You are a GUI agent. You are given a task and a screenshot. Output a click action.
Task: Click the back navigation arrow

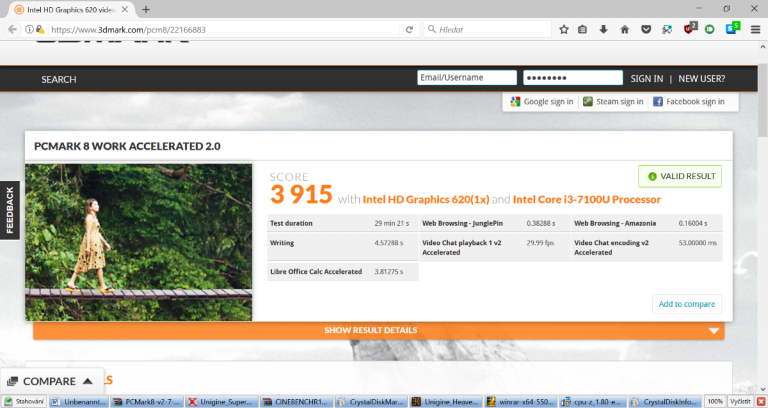pyautogui.click(x=11, y=30)
